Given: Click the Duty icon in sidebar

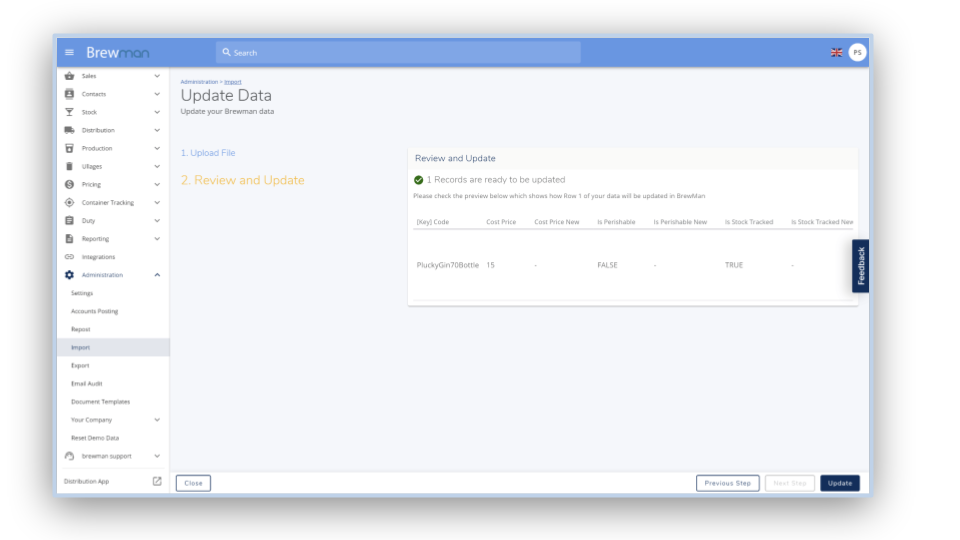Looking at the screenshot, I should click(69, 220).
